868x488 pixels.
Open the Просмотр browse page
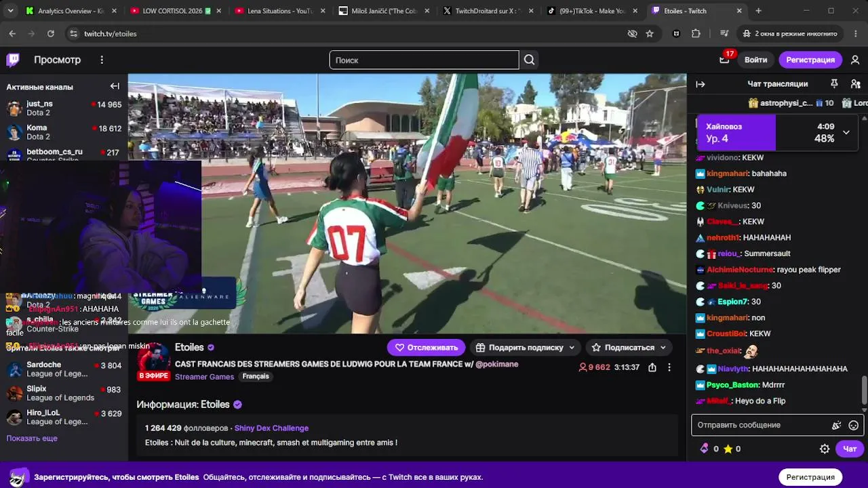(x=57, y=60)
